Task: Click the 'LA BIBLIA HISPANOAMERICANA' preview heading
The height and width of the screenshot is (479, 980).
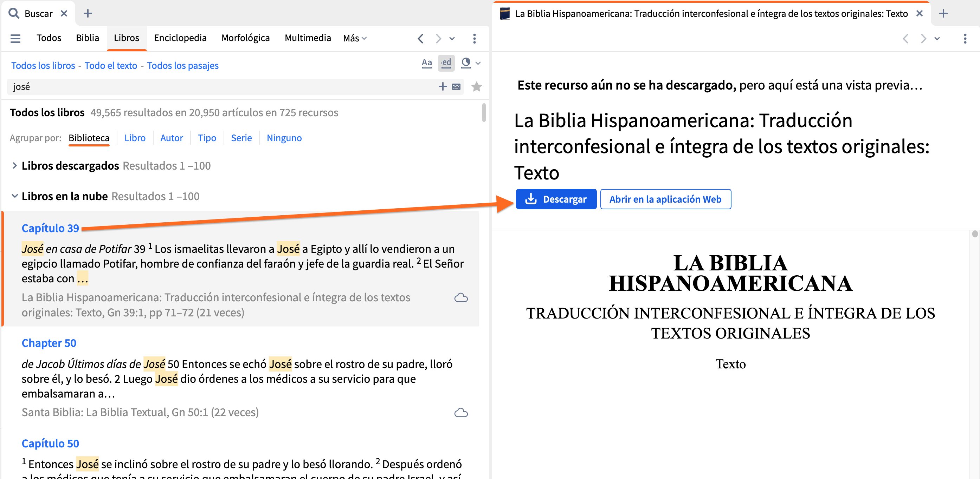Action: [730, 273]
